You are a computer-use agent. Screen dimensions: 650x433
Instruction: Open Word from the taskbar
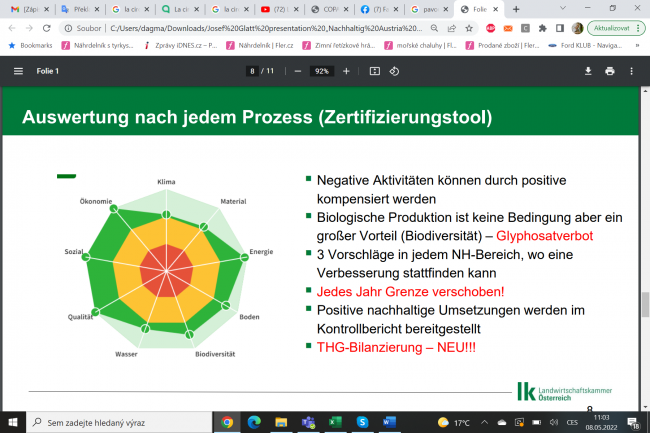pos(389,422)
